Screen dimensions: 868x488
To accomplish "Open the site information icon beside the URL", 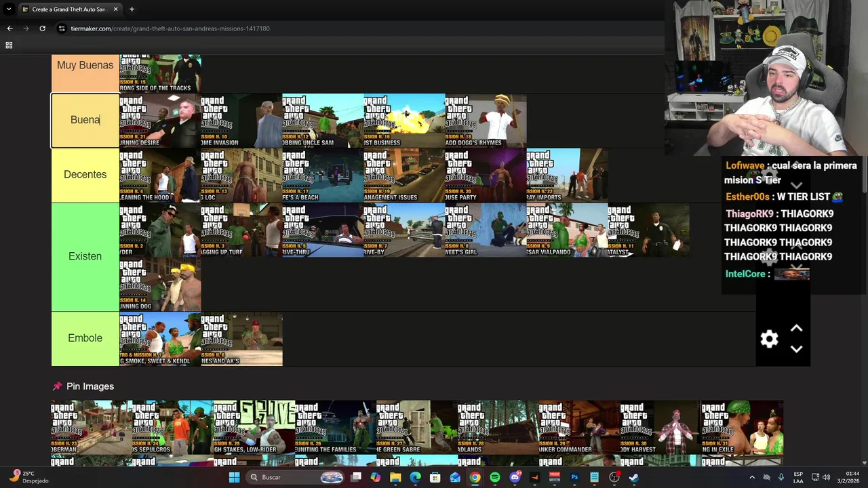I will click(x=62, y=28).
